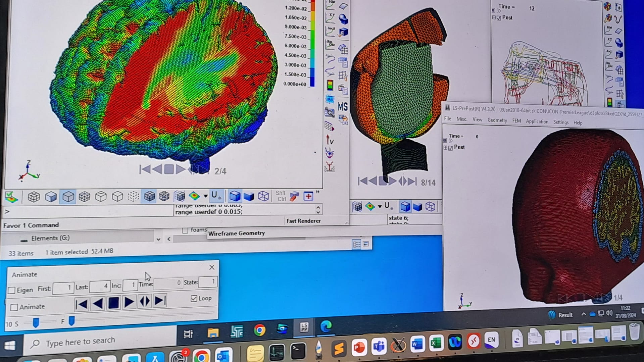This screenshot has width=644, height=362.
Task: Open the fringe contour dropdown arrow
Action: [205, 196]
